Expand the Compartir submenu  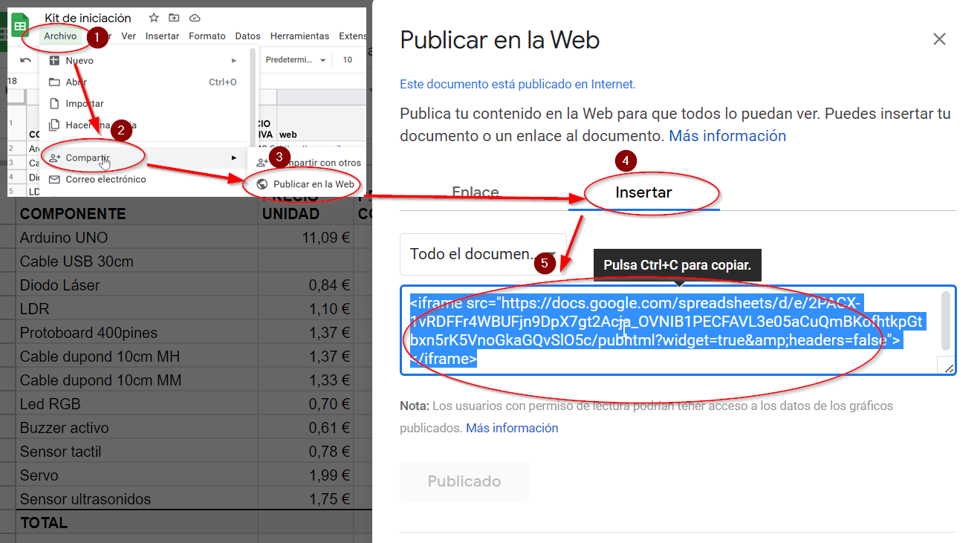[x=144, y=157]
